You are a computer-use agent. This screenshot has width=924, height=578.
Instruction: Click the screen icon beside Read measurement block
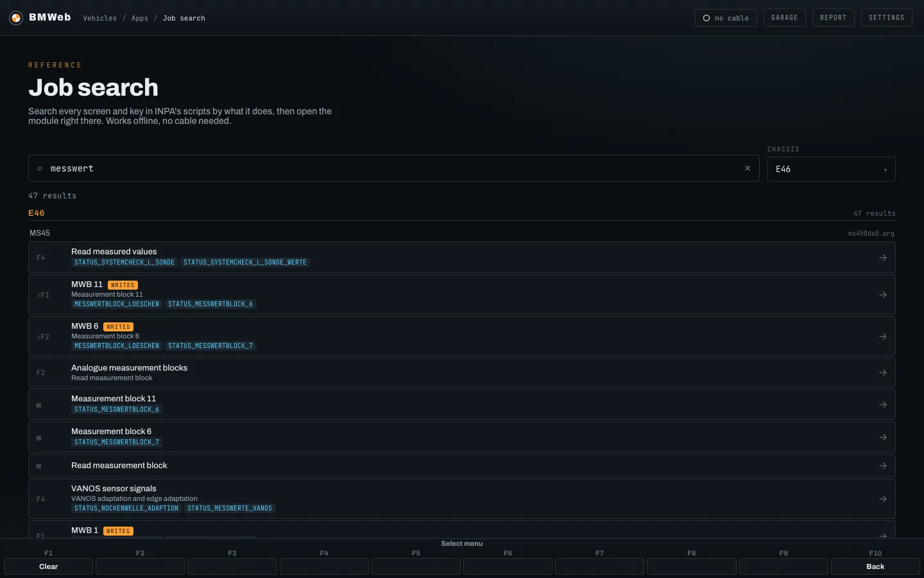click(x=39, y=466)
